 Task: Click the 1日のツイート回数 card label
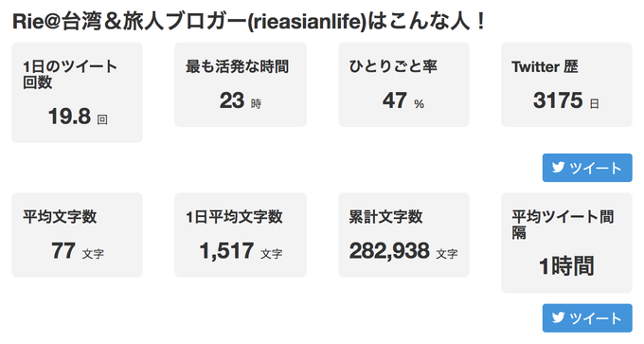[70, 74]
